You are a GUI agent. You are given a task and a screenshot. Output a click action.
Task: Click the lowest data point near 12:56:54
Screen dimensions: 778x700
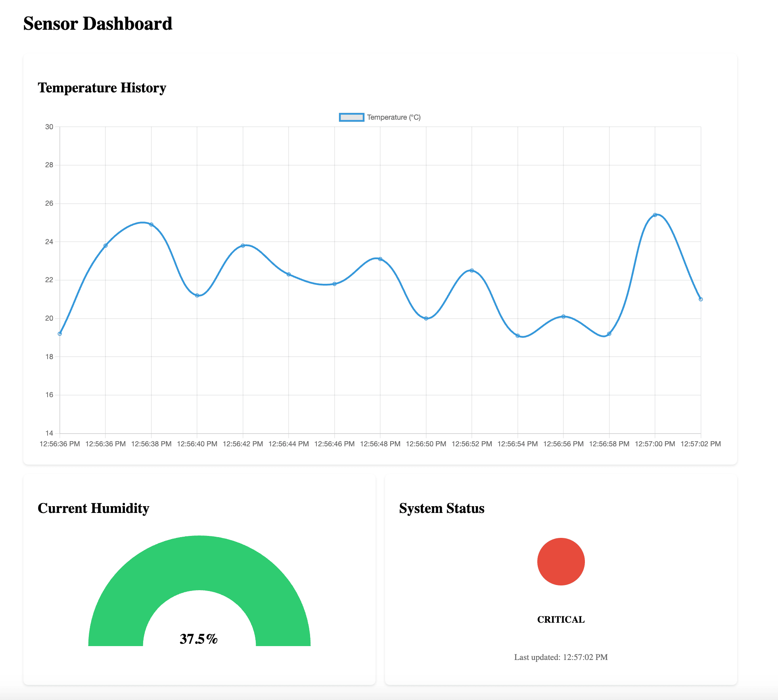[x=518, y=335]
